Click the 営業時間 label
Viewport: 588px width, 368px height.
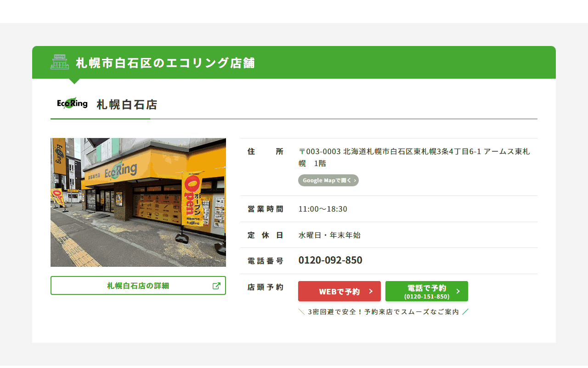pyautogui.click(x=266, y=209)
